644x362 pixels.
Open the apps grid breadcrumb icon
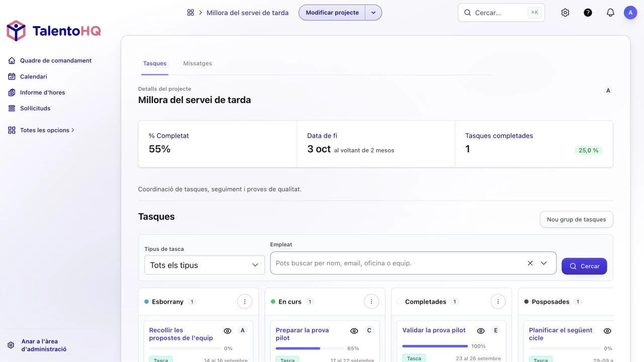[x=190, y=13]
